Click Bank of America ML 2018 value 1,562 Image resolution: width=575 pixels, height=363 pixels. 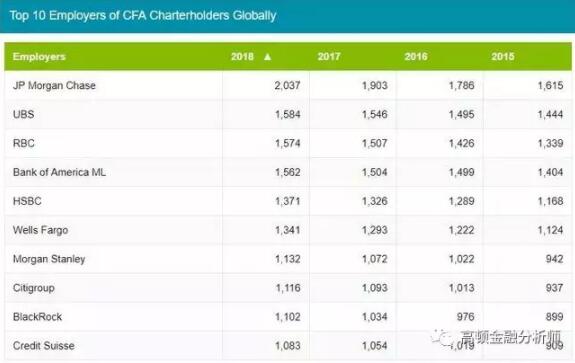288,172
